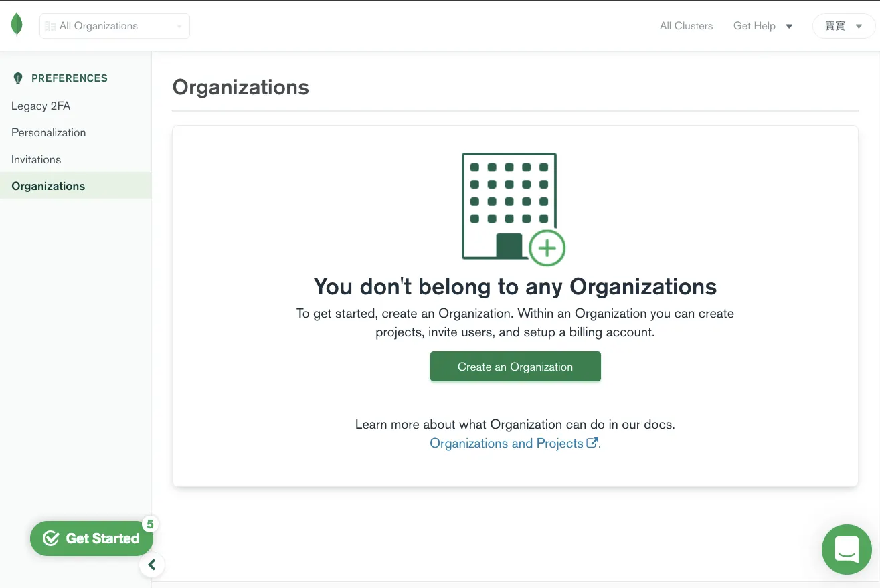The width and height of the screenshot is (880, 588).
Task: Open the Organizations and Projects docs link
Action: [507, 443]
